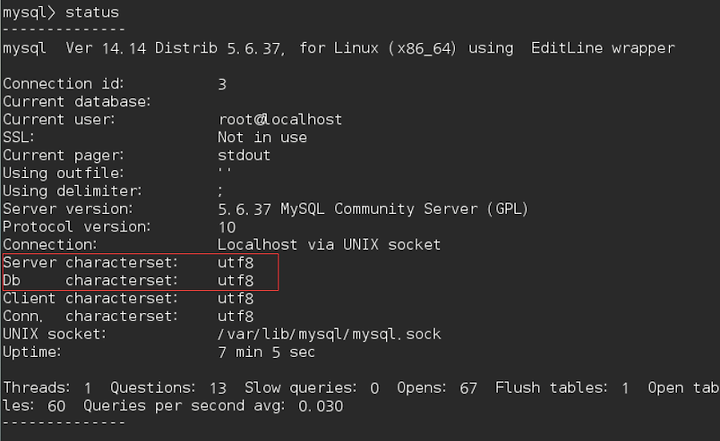Viewport: 720px width, 441px height.
Task: Click the root@localhost current user value
Action: [280, 119]
